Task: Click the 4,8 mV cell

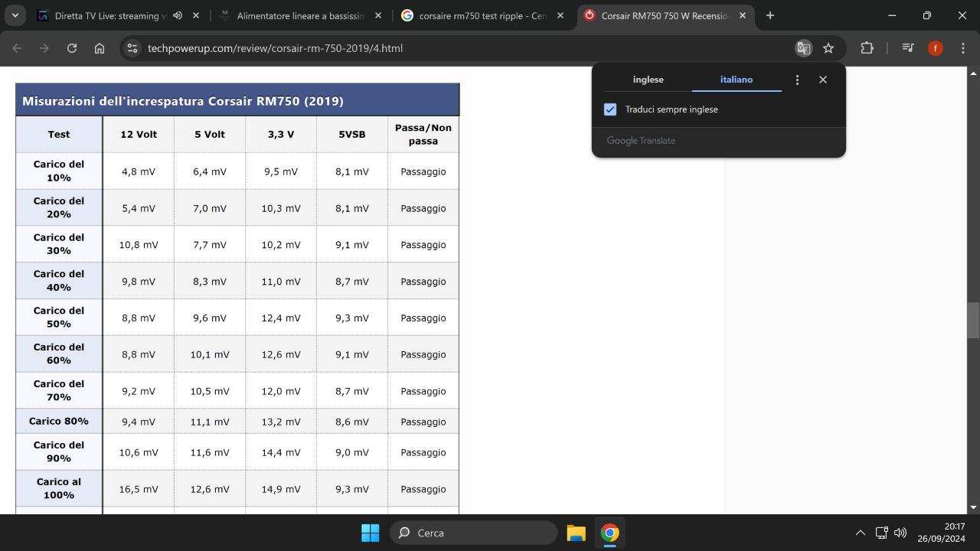Action: click(x=139, y=171)
